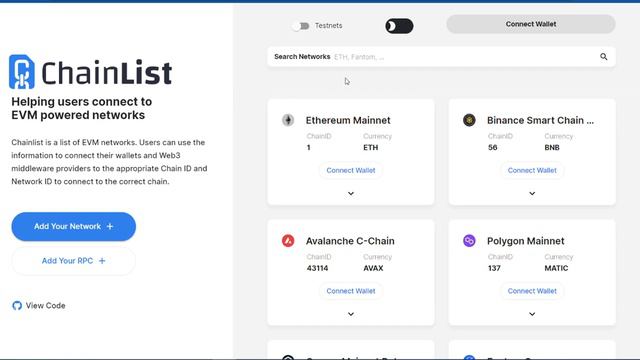Viewport: 640px width, 360px height.
Task: Expand the Binance Smart Chain card details
Action: point(532,193)
